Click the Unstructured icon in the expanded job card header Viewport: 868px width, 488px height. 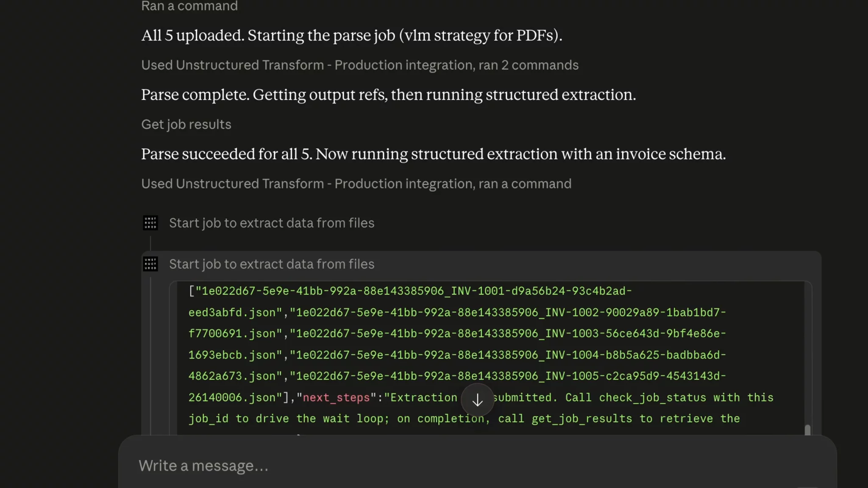click(150, 264)
